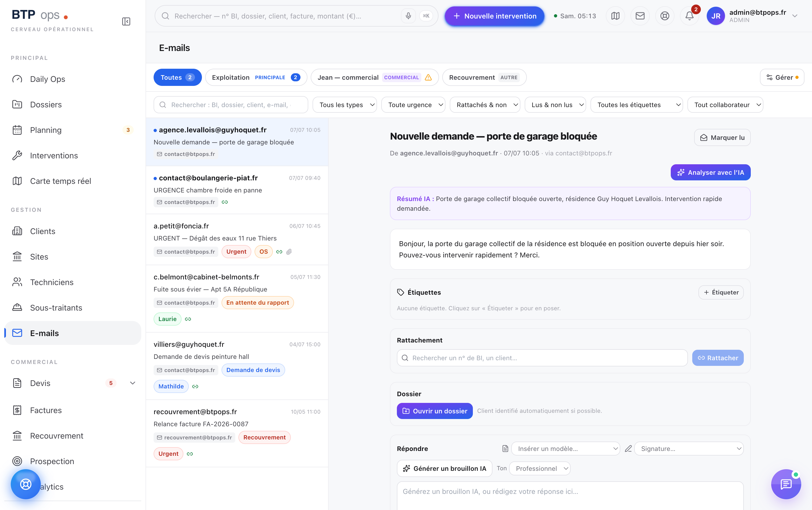Screen dimensions: 812x510
Task: Click the microphone voice search icon
Action: [408, 16]
